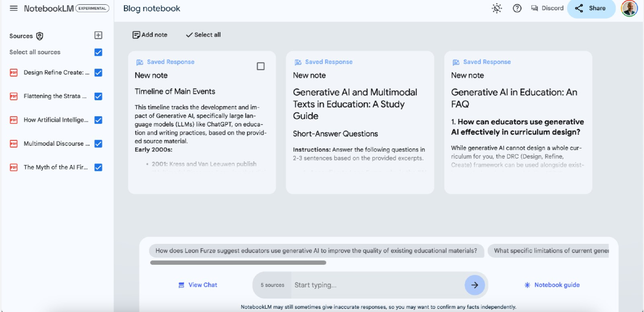Expand the View Chat panel
Screen dimensions: 644x312
197,285
